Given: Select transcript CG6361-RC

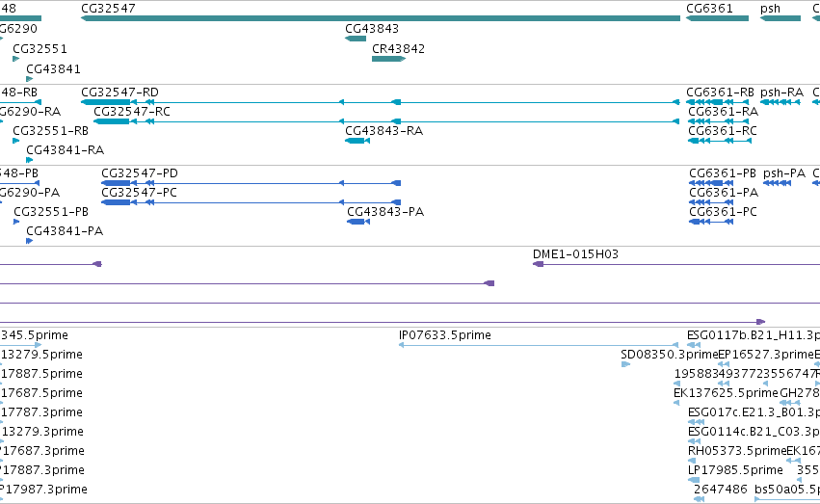Looking at the screenshot, I should (720, 141).
